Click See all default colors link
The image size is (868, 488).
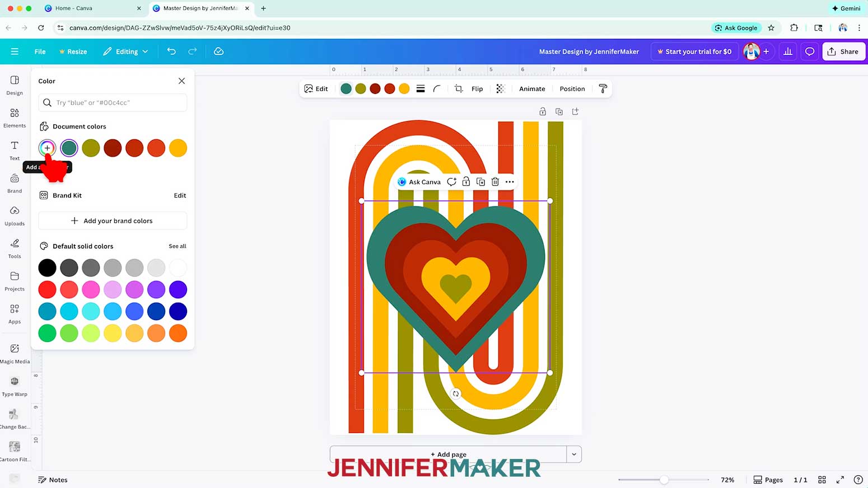tap(178, 246)
